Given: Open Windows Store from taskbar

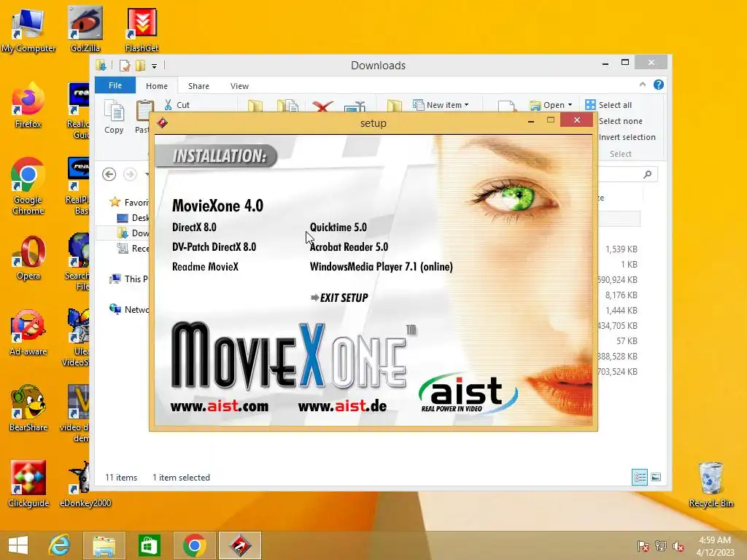Looking at the screenshot, I should 149,545.
